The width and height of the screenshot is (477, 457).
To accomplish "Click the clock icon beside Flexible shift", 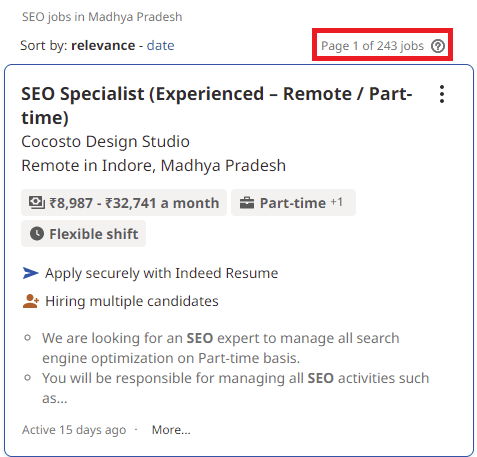I will 37,234.
